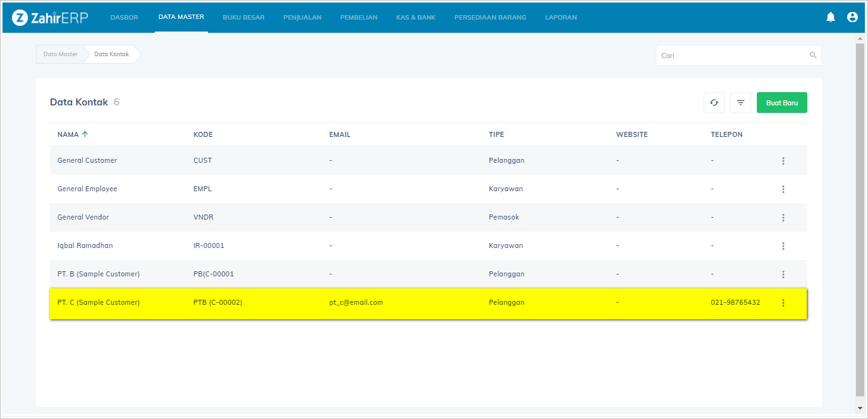
Task: Open the Penjualan menu
Action: (x=302, y=18)
